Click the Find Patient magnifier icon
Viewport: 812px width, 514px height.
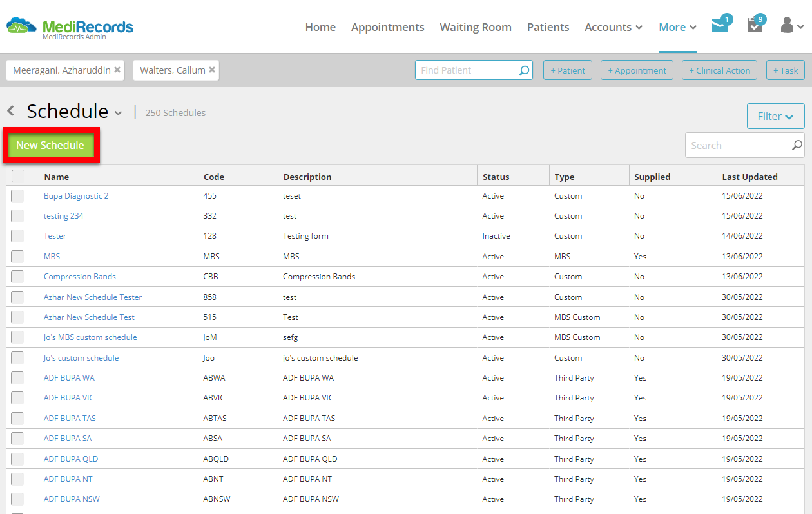click(525, 70)
